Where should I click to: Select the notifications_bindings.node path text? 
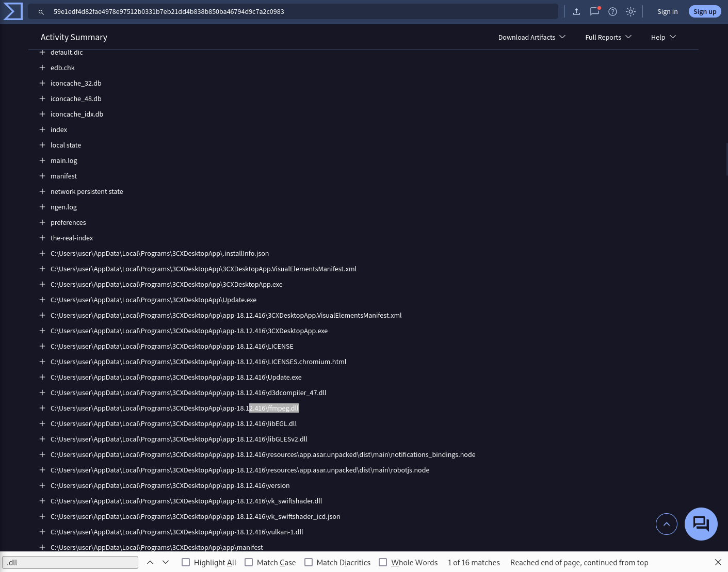[263, 454]
